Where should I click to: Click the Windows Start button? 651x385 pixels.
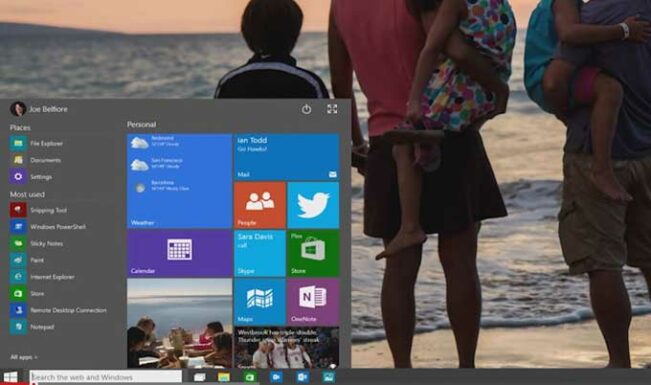pos(11,377)
